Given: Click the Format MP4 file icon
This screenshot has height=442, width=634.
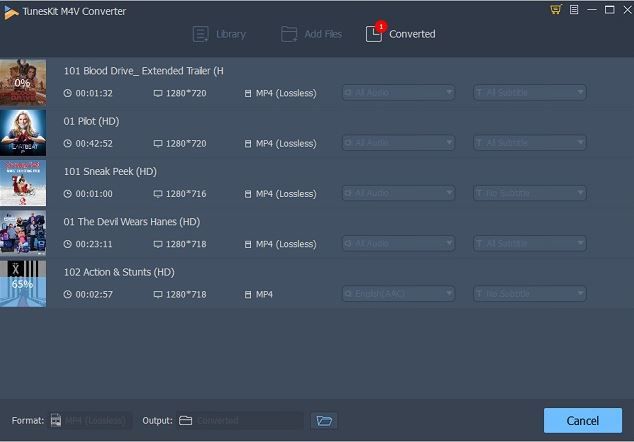Looking at the screenshot, I should 56,421.
